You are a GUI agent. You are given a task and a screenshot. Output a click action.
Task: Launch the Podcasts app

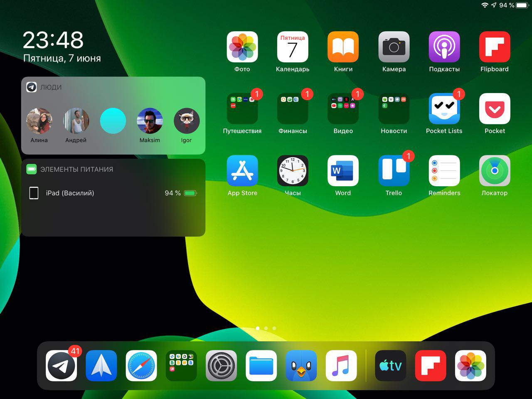pyautogui.click(x=444, y=47)
